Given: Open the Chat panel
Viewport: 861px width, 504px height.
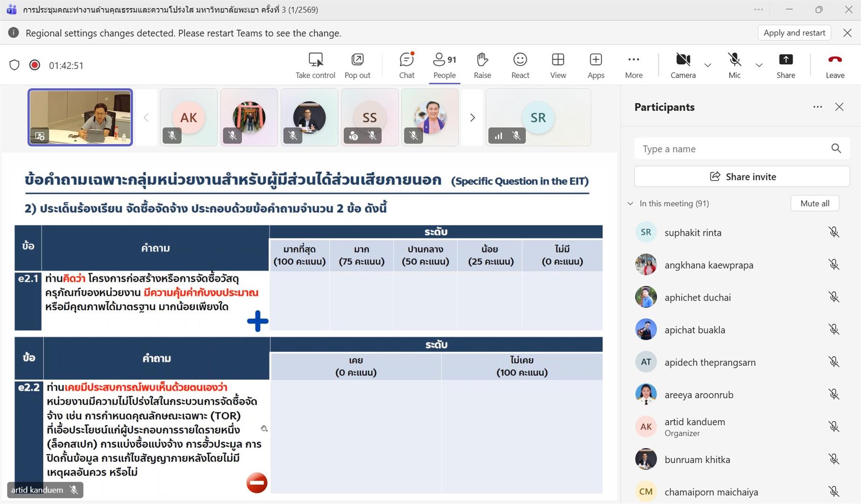Looking at the screenshot, I should tap(406, 65).
